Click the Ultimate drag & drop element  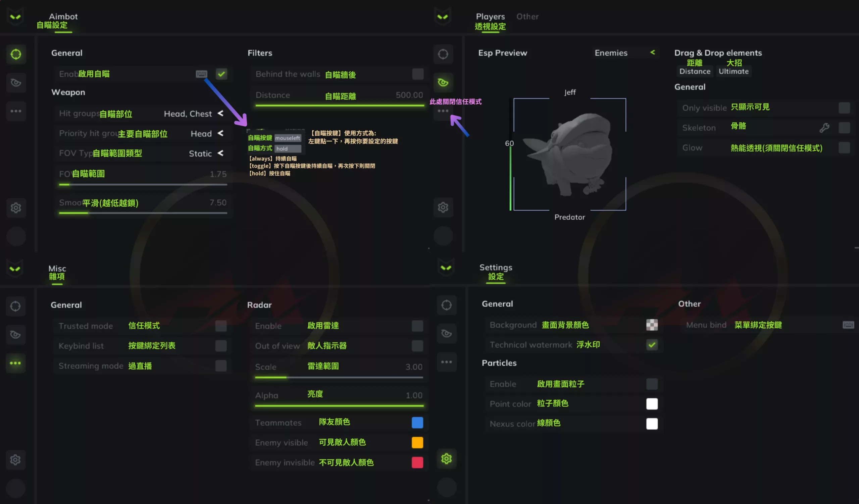(733, 71)
